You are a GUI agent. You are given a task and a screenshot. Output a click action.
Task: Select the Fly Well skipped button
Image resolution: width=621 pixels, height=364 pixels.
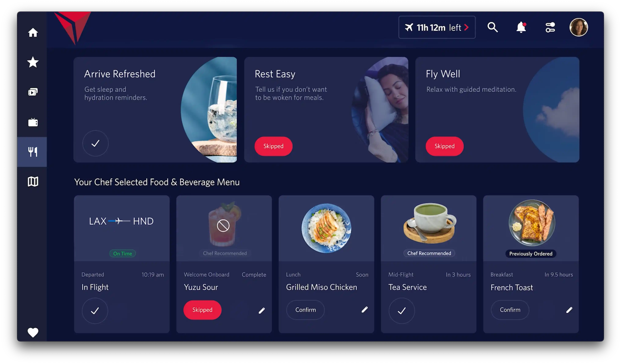click(x=445, y=146)
